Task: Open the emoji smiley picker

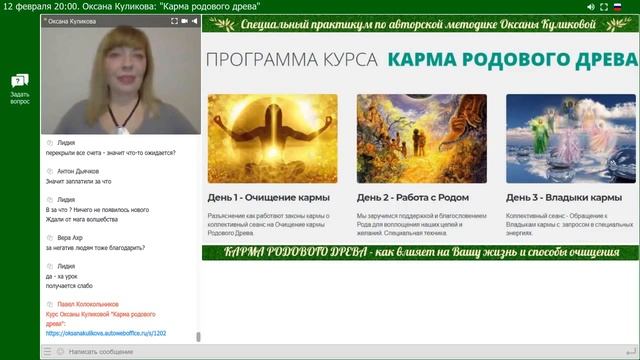Action: click(60, 351)
